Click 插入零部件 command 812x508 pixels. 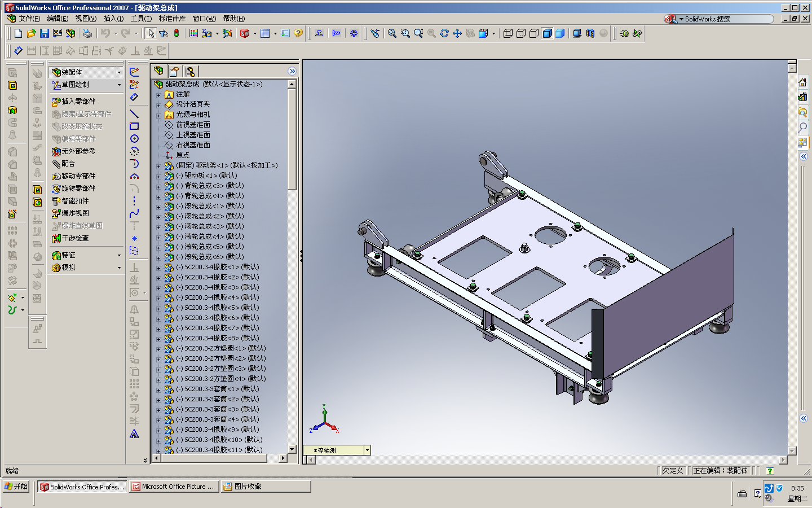pyautogui.click(x=73, y=102)
